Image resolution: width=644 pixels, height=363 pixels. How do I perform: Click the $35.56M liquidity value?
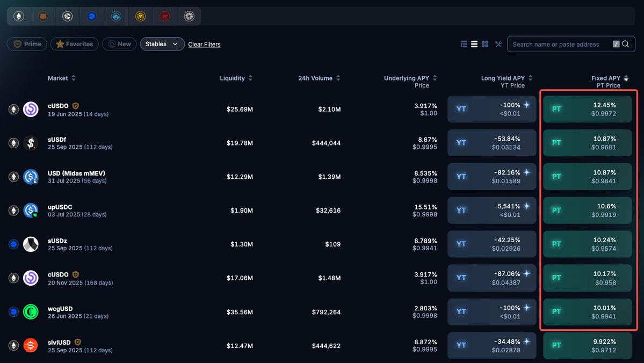(x=240, y=312)
